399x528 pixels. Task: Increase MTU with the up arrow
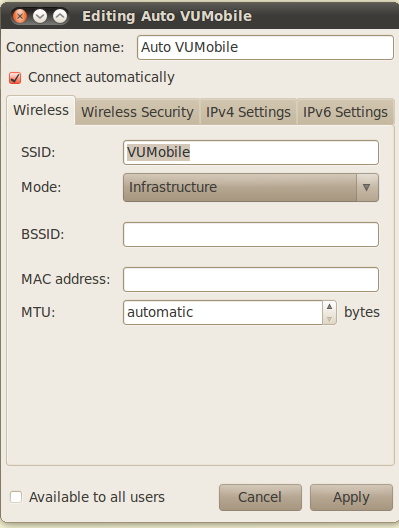pos(330,306)
